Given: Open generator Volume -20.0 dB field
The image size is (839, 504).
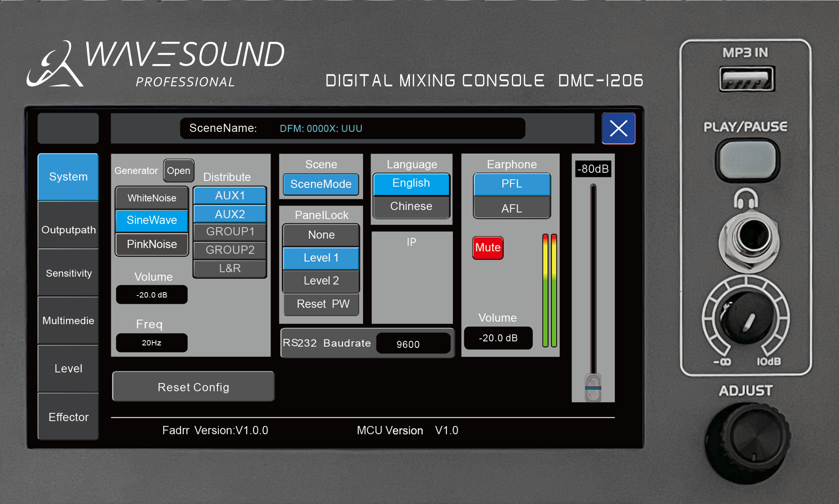Looking at the screenshot, I should [151, 295].
